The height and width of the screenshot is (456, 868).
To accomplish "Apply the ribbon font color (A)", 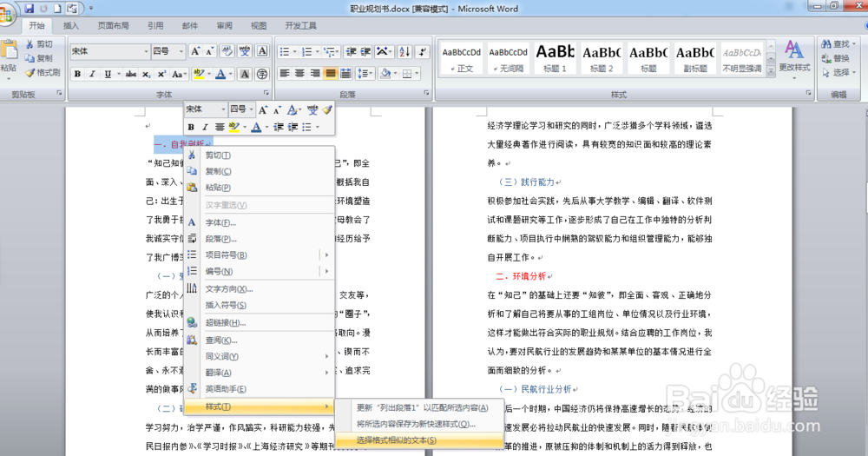I will tap(220, 74).
